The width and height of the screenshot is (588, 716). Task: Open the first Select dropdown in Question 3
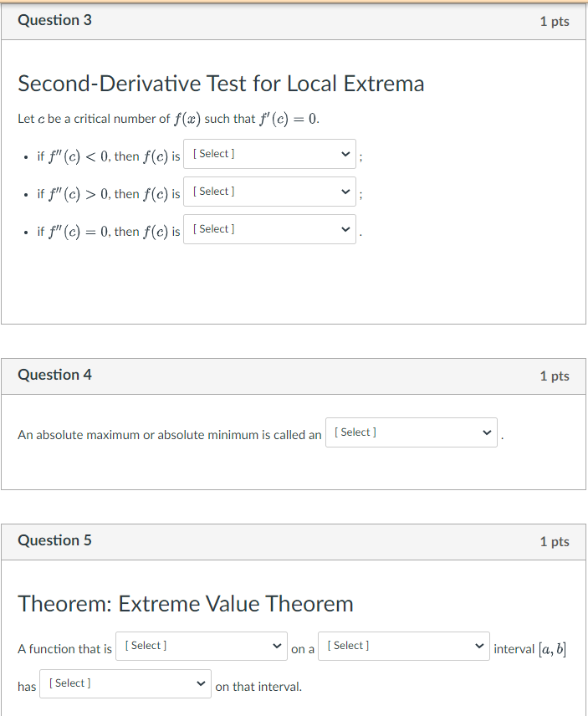pos(268,154)
